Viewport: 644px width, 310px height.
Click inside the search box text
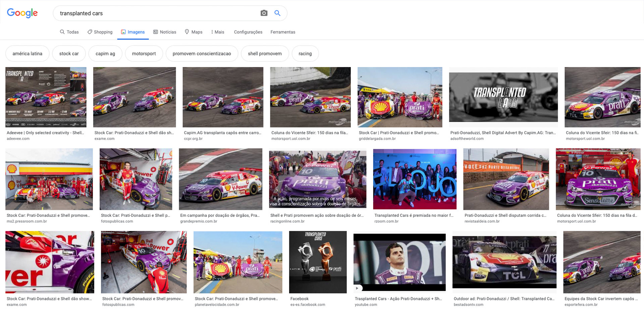coord(81,13)
